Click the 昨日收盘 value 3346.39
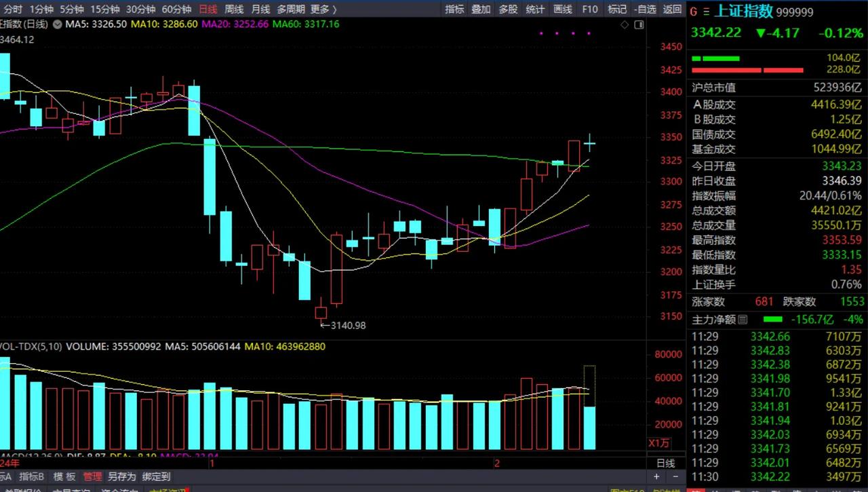 coord(842,181)
